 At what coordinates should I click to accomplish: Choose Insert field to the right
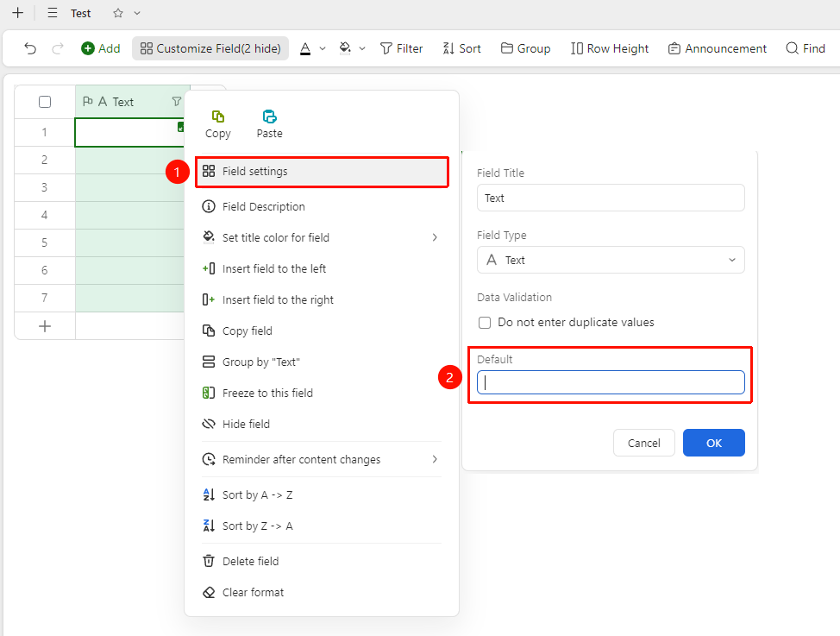[x=322, y=299]
